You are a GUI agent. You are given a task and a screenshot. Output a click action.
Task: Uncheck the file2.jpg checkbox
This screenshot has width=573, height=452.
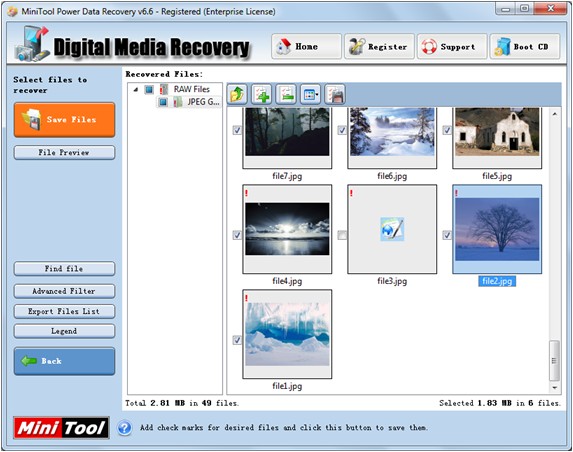coord(447,235)
